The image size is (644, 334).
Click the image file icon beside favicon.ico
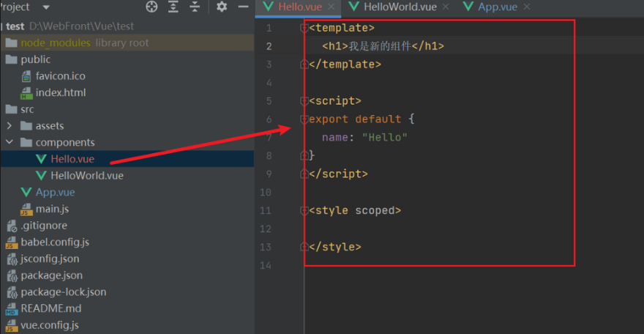[26, 76]
